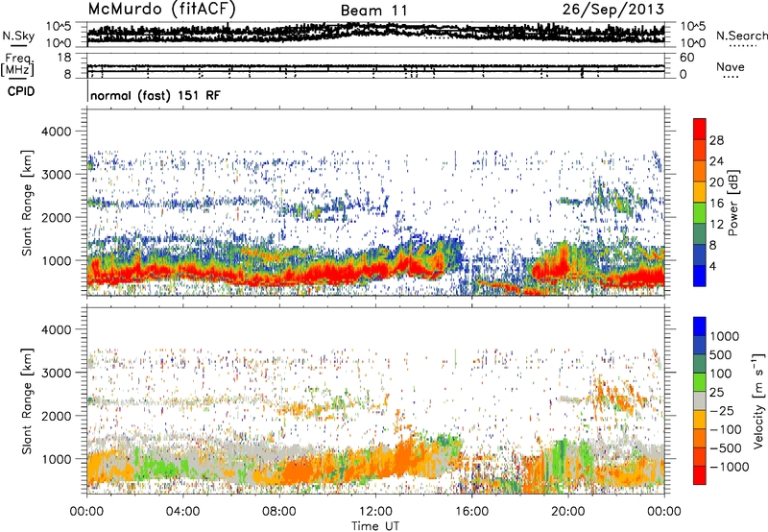Click the '60' Nave axis tick label
Screen dimensions: 768x532
tap(687, 58)
